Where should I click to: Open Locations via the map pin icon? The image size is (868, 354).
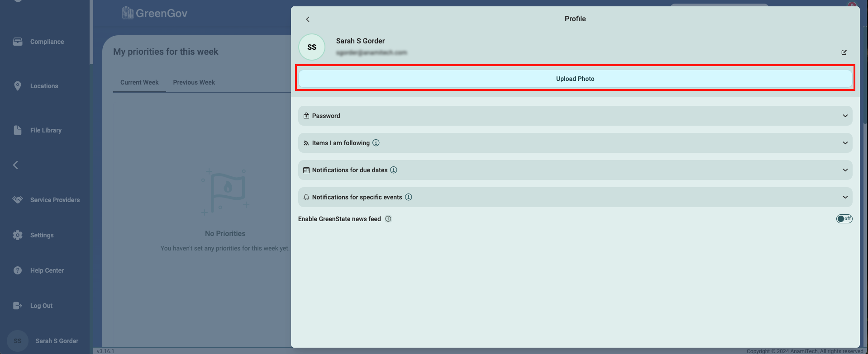18,86
